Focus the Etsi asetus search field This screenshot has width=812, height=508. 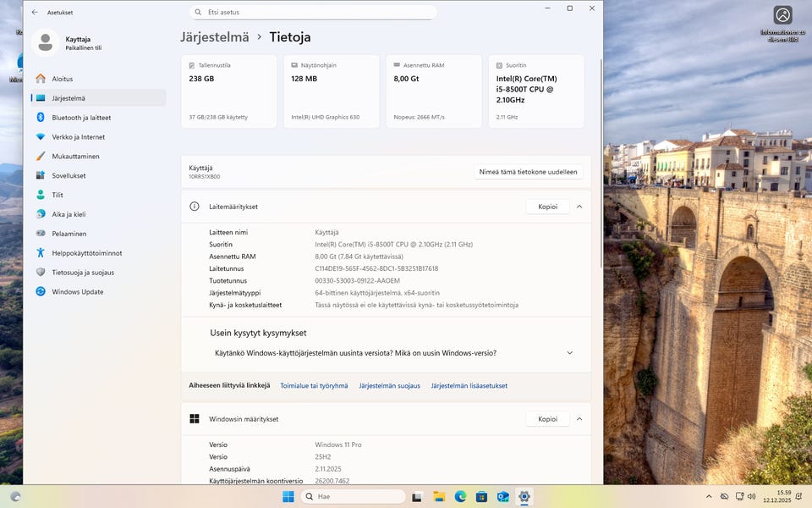coord(313,12)
